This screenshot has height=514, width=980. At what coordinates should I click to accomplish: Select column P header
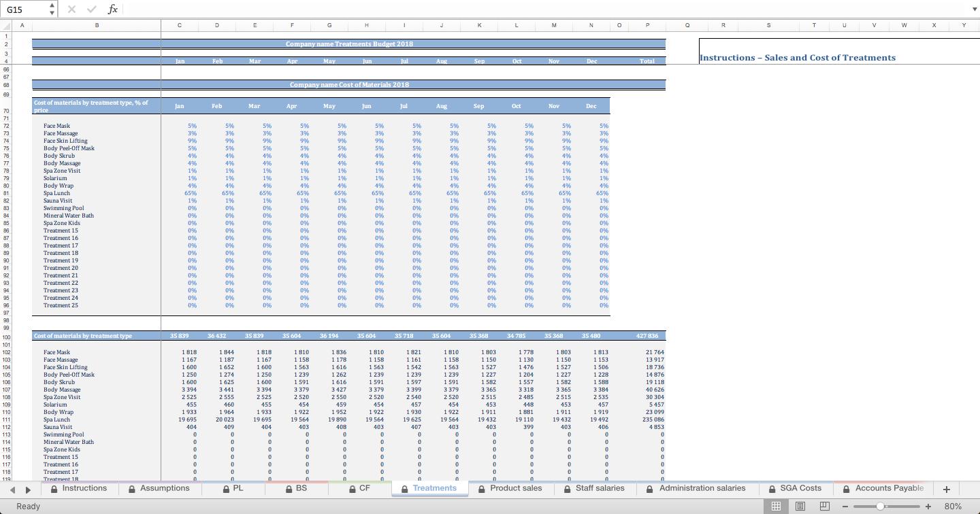click(x=647, y=25)
